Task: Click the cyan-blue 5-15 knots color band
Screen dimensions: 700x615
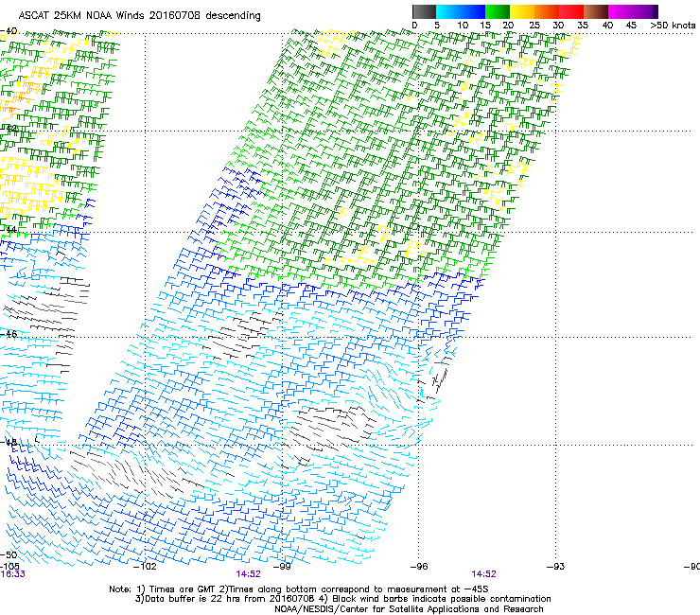Action: [461, 11]
